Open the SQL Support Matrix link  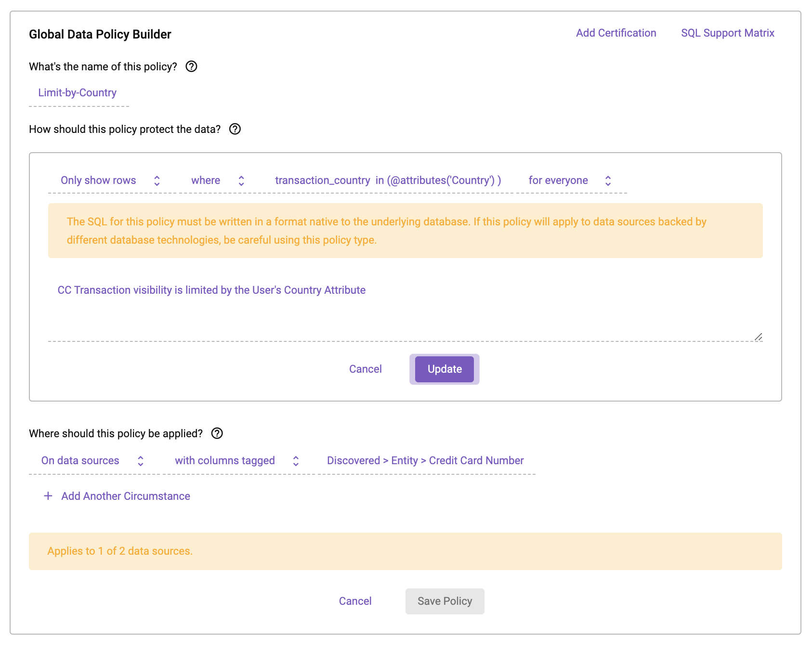click(x=727, y=33)
